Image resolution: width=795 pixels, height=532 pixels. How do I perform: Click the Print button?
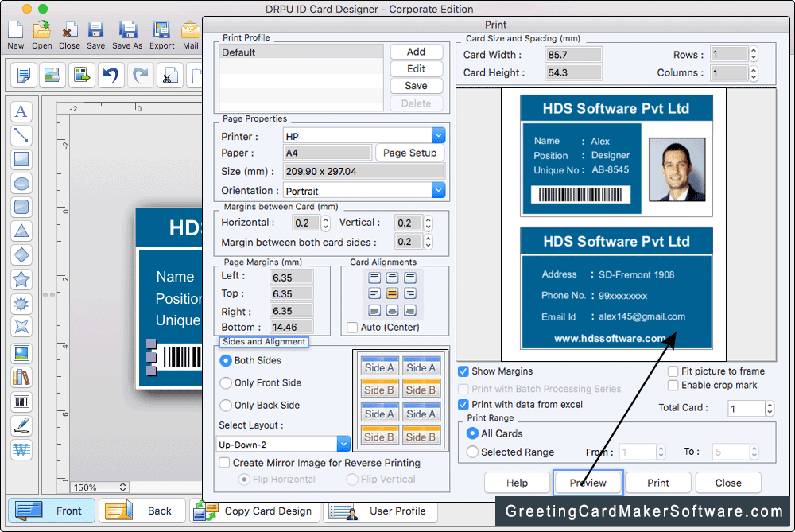pos(658,483)
